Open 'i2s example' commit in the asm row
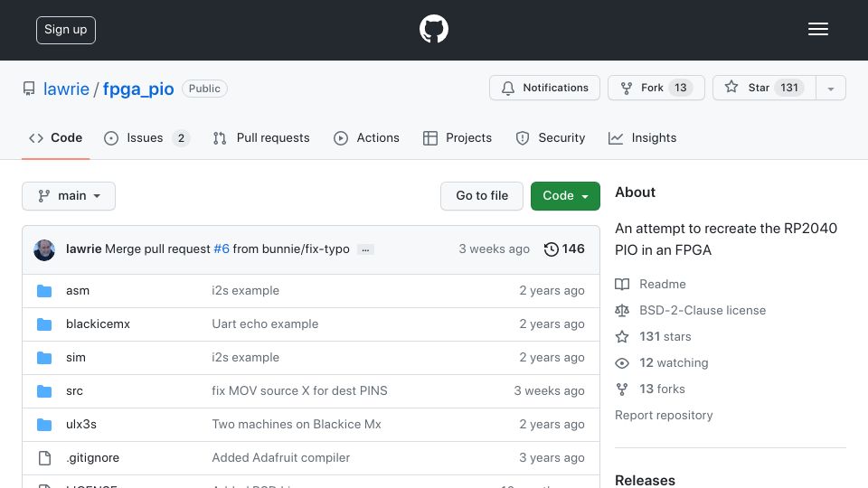Screen dimensions: 868x488 tap(245, 290)
